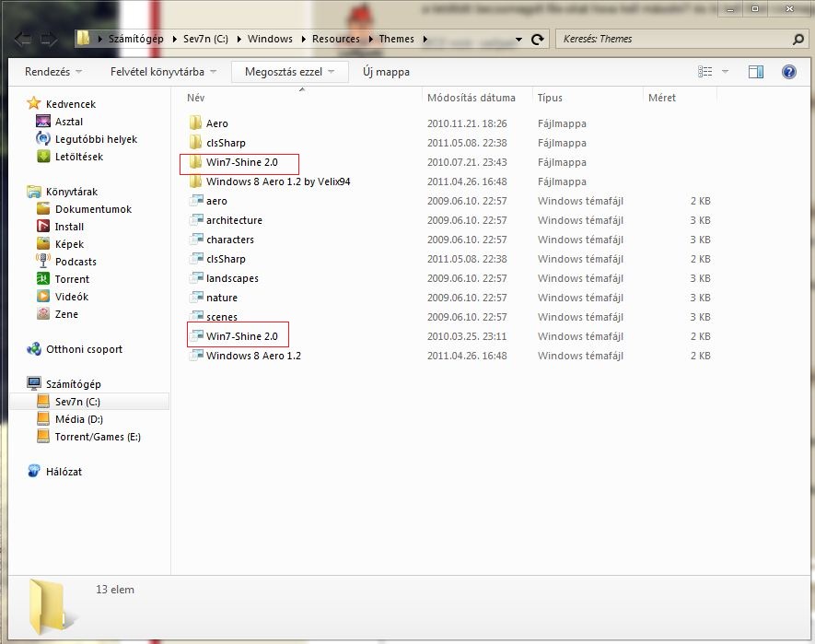The height and width of the screenshot is (644, 815).
Task: Go back with the Back arrow
Action: point(23,39)
